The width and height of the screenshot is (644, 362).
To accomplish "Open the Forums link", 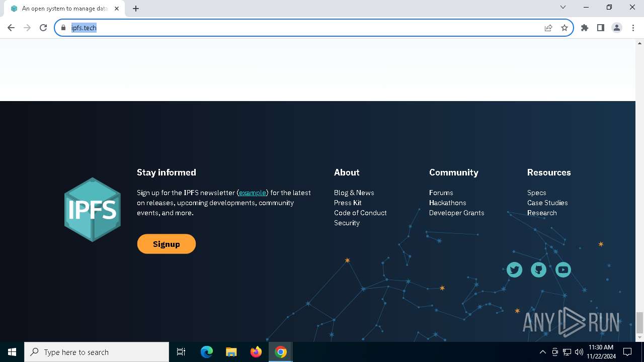I will [x=441, y=193].
